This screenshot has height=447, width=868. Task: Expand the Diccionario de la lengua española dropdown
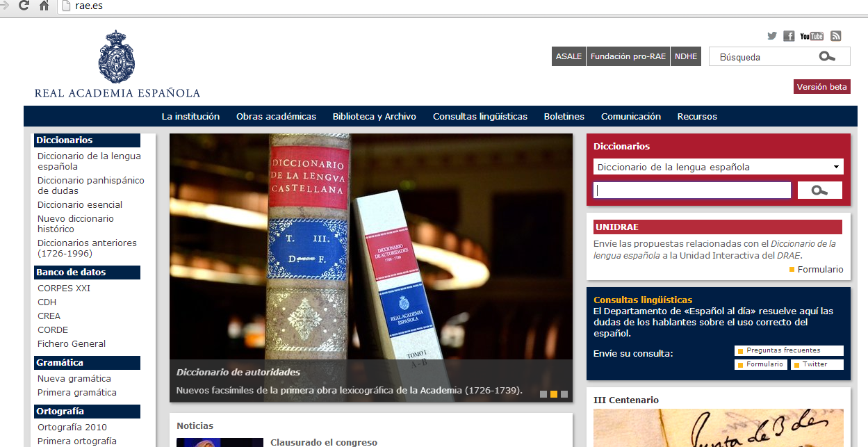pyautogui.click(x=719, y=167)
